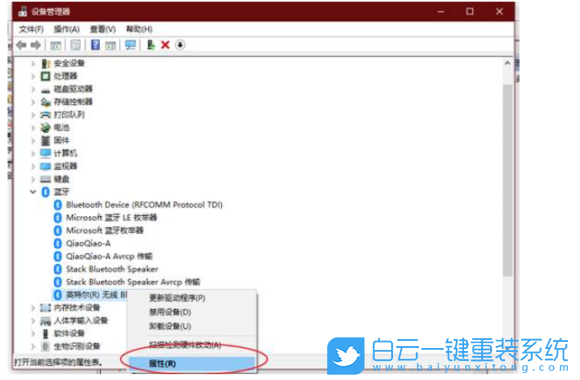Select QiaoQiao-A Avrcp 传输 device row
Image resolution: width=580 pixels, height=380 pixels.
[x=109, y=256]
